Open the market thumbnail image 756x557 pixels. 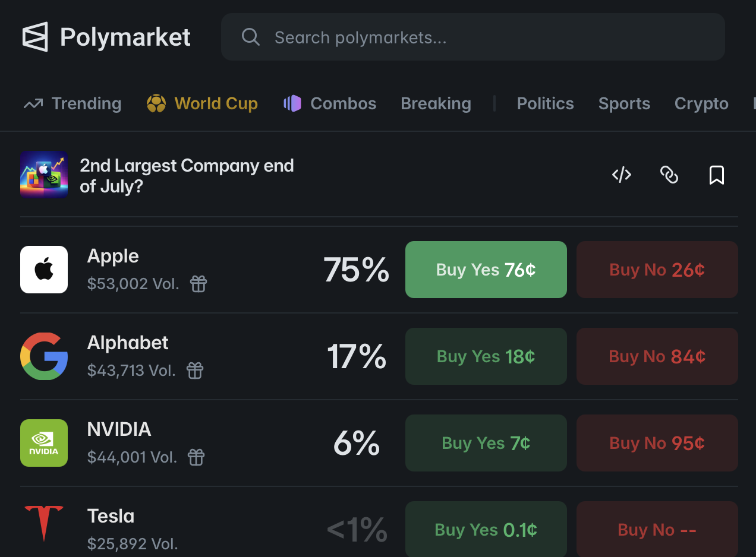click(x=44, y=174)
